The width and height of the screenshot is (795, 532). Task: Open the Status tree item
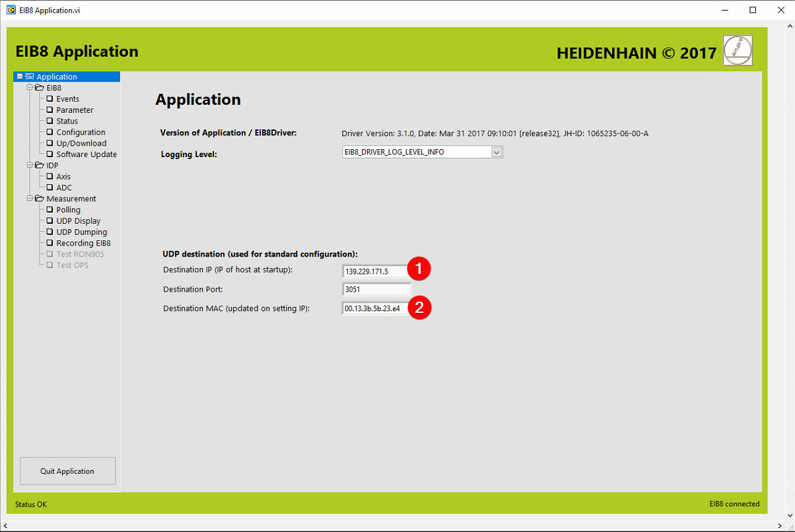point(67,121)
